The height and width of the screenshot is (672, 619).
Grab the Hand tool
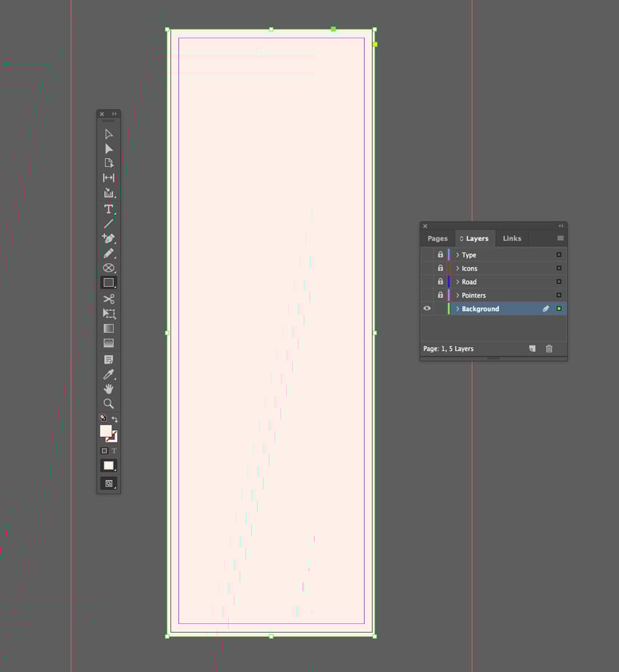108,388
